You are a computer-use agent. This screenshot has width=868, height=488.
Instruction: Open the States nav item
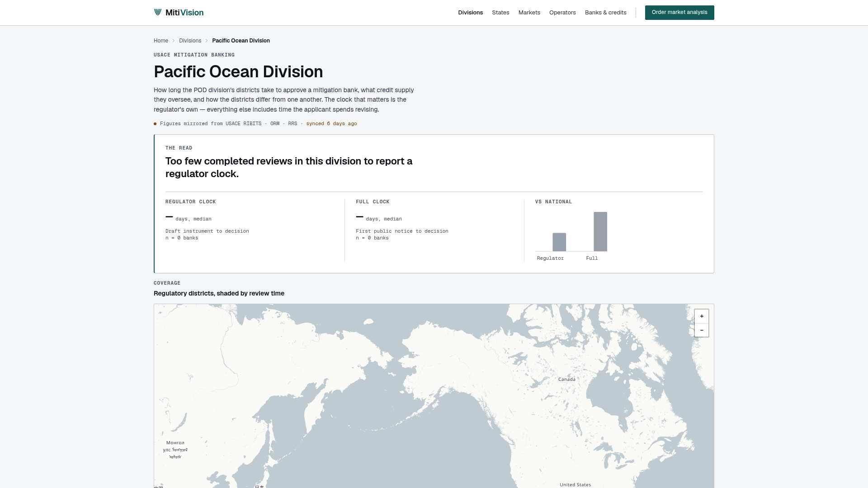coord(500,13)
